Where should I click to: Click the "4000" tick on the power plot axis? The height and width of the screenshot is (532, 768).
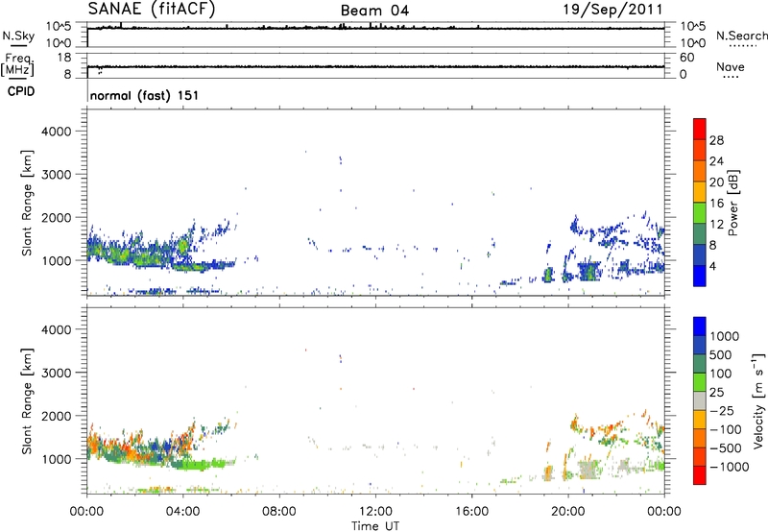coord(57,132)
